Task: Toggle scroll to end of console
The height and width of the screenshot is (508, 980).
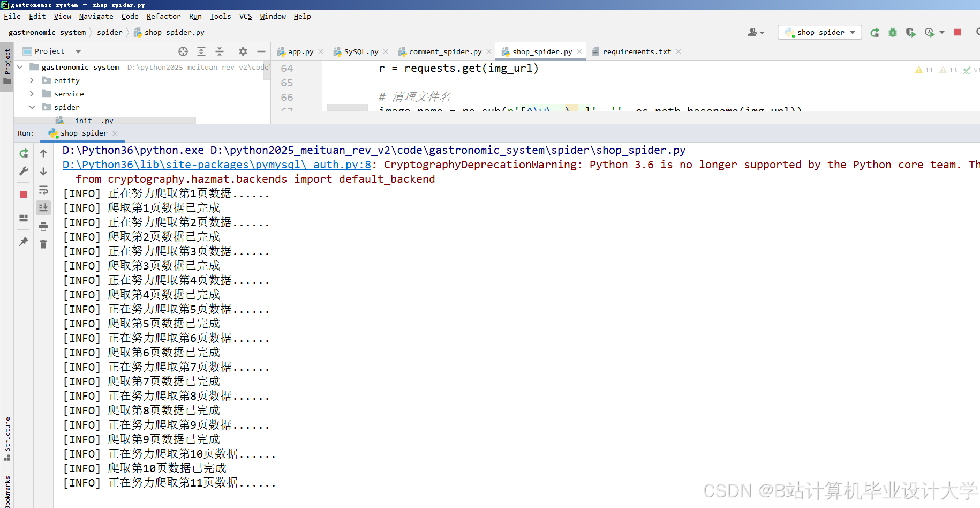Action: (43, 207)
